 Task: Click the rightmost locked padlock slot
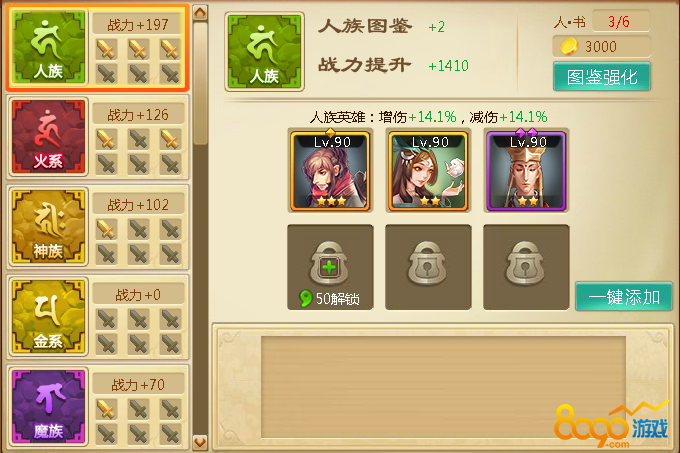pyautogui.click(x=526, y=267)
